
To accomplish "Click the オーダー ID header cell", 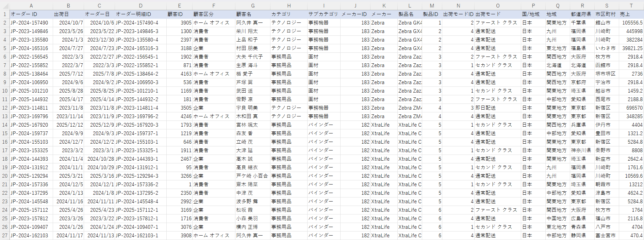I will [31, 14].
